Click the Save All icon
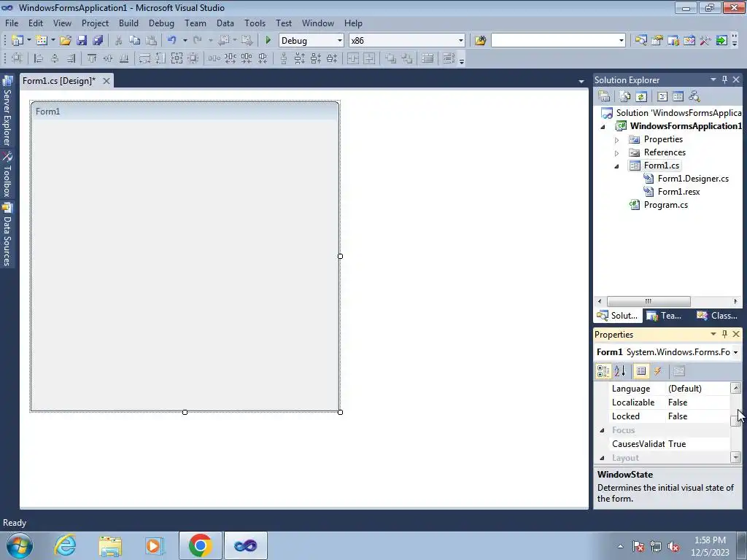 tap(98, 41)
